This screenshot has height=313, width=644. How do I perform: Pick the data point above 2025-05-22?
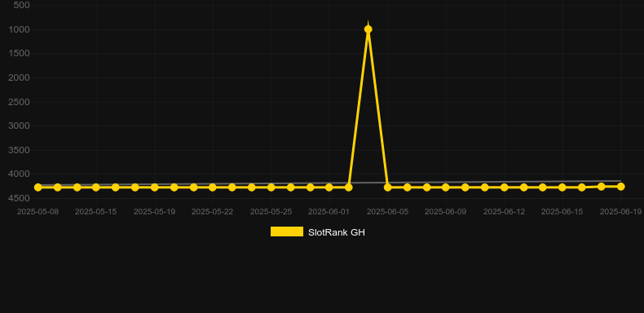click(212, 187)
